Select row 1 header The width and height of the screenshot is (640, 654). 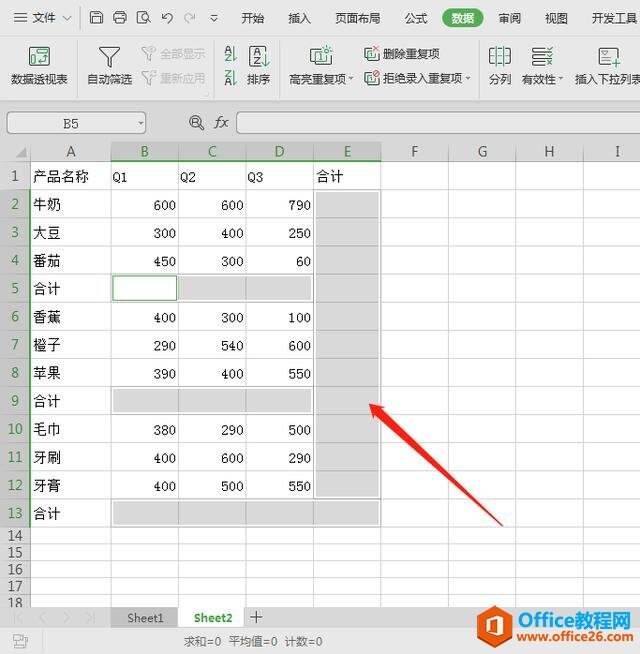(15, 176)
